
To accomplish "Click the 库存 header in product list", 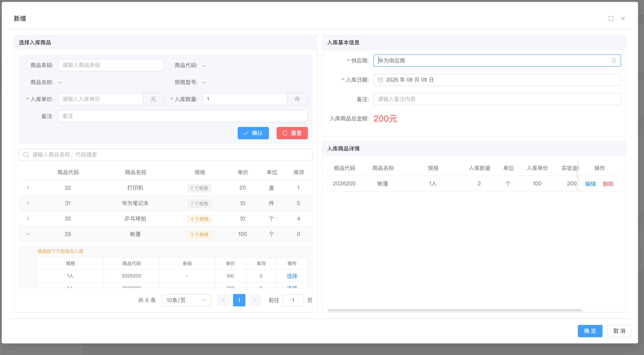I will coord(298,172).
